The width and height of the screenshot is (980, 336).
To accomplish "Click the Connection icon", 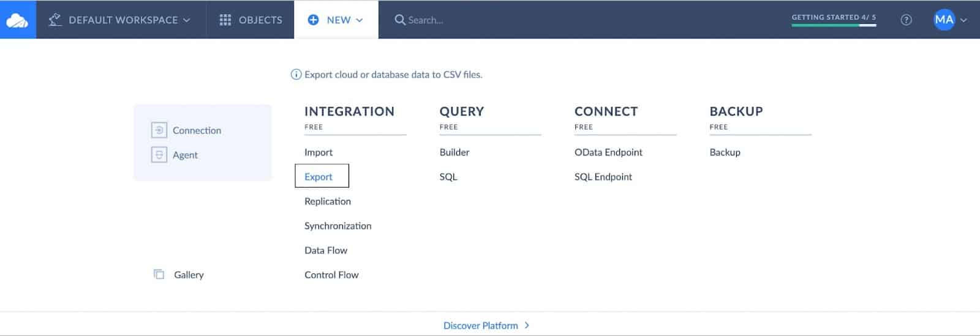I will click(x=159, y=130).
